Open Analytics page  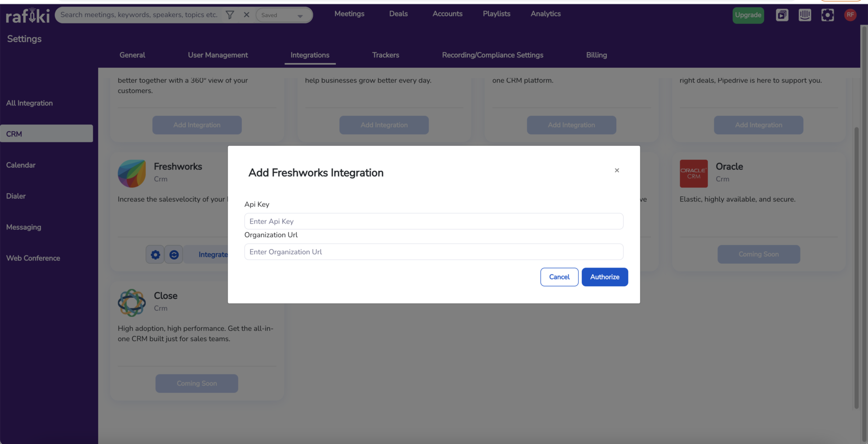pos(546,14)
